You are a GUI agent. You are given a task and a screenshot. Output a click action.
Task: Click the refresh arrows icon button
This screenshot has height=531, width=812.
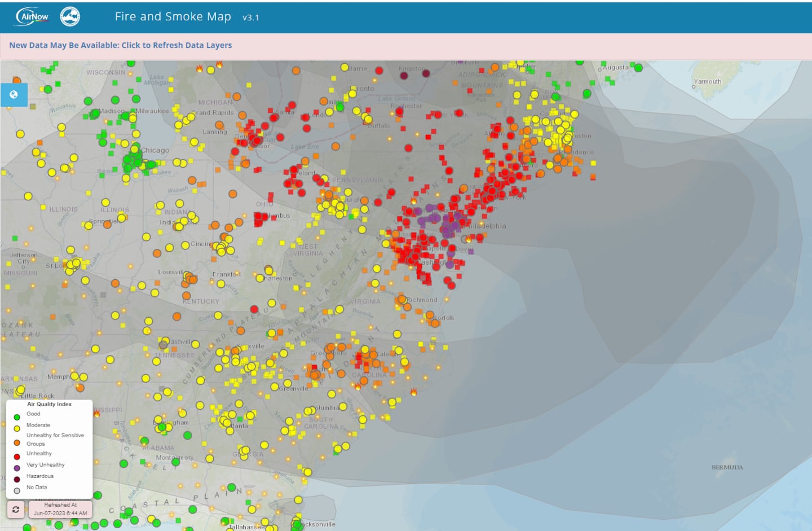click(16, 509)
